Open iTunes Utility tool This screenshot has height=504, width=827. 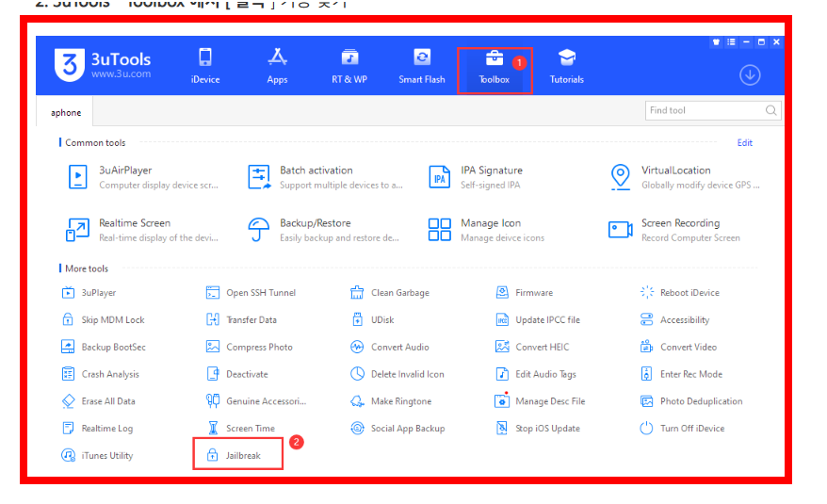(97, 455)
